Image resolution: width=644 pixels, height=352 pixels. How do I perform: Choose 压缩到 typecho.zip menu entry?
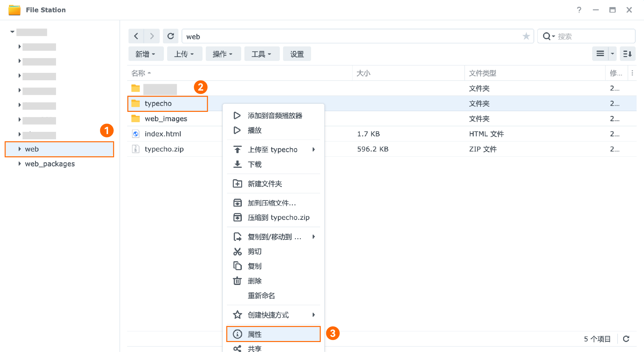click(278, 218)
